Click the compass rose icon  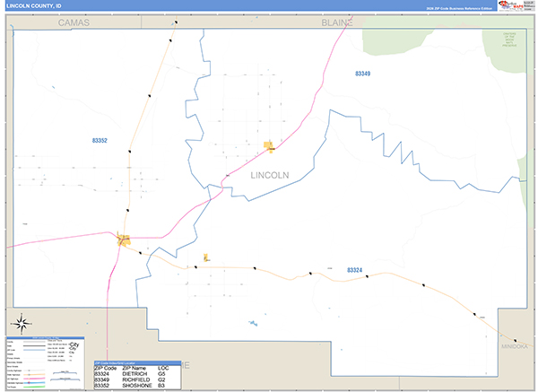click(x=22, y=324)
